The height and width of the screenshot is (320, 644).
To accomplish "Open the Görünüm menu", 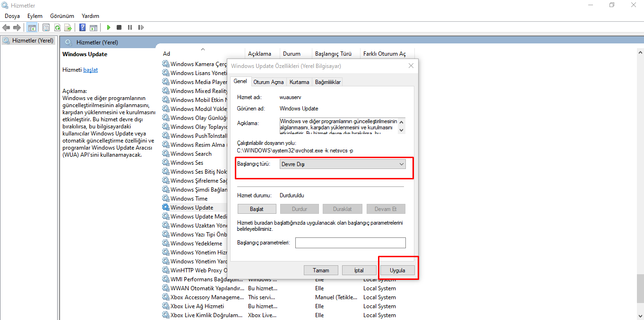I will coord(62,16).
